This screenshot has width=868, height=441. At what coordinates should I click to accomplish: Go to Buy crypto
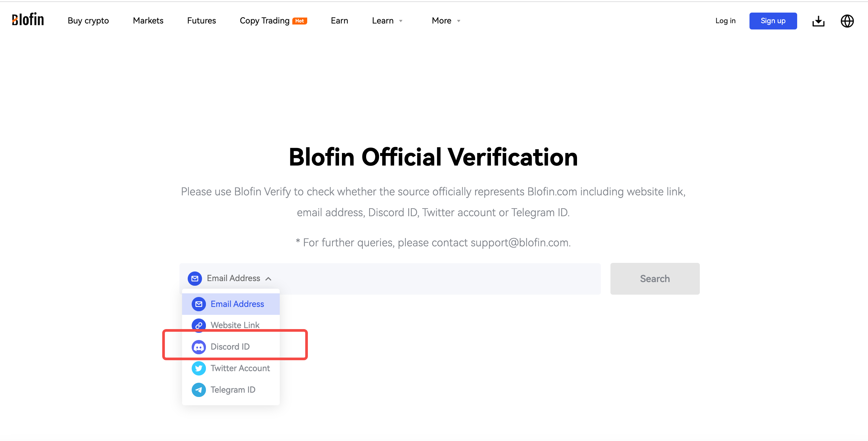click(x=88, y=21)
